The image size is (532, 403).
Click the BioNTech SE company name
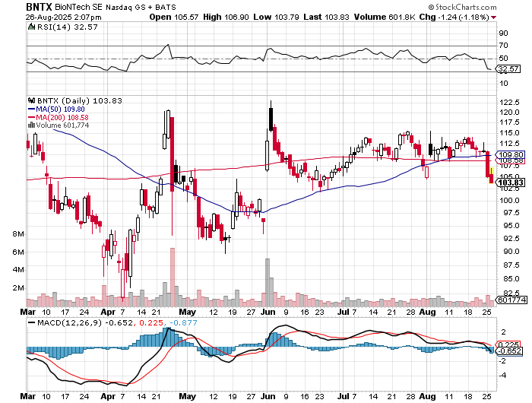click(x=79, y=7)
